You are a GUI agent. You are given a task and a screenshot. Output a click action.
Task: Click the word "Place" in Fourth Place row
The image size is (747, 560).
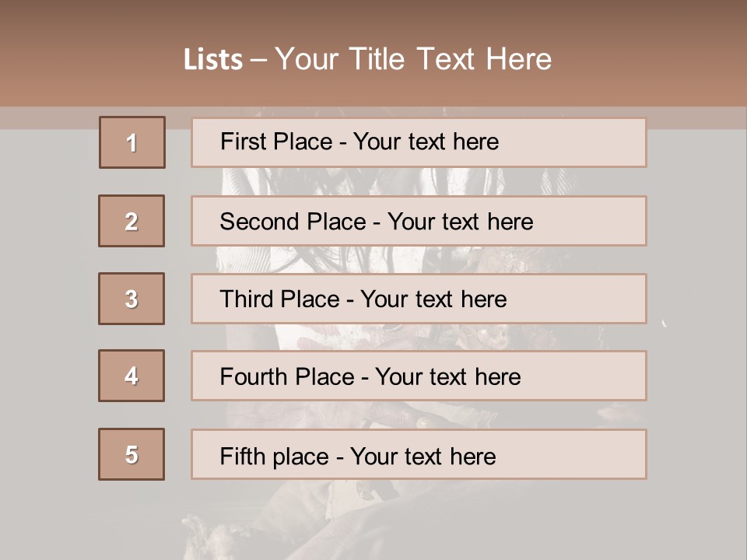pyautogui.click(x=319, y=377)
